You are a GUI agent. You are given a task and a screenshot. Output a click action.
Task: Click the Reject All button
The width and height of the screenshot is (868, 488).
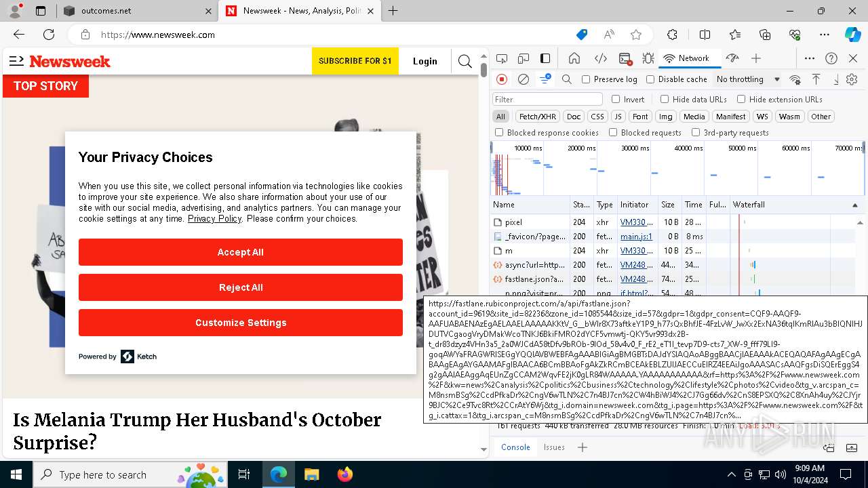(x=241, y=287)
